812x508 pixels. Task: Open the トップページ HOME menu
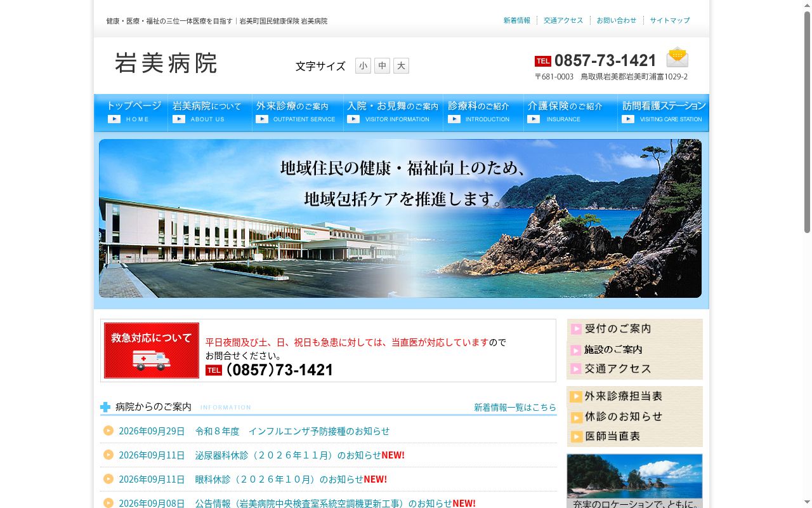[x=131, y=112]
